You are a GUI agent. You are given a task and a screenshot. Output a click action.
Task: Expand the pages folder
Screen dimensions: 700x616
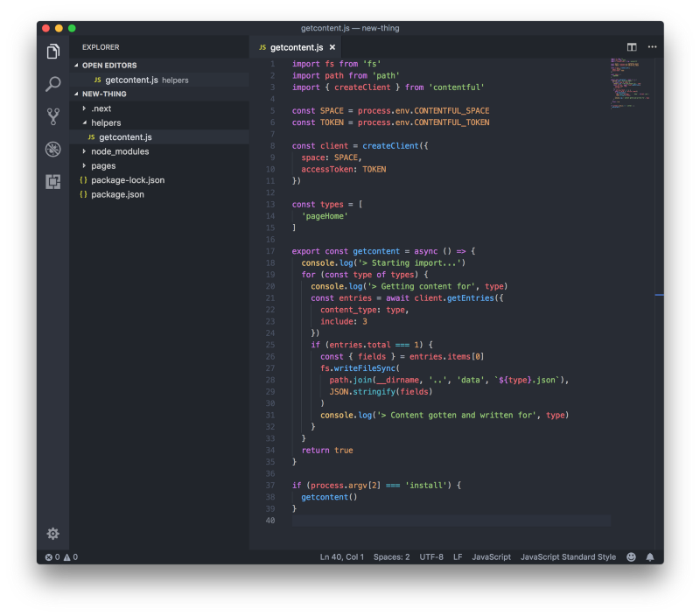tap(109, 165)
